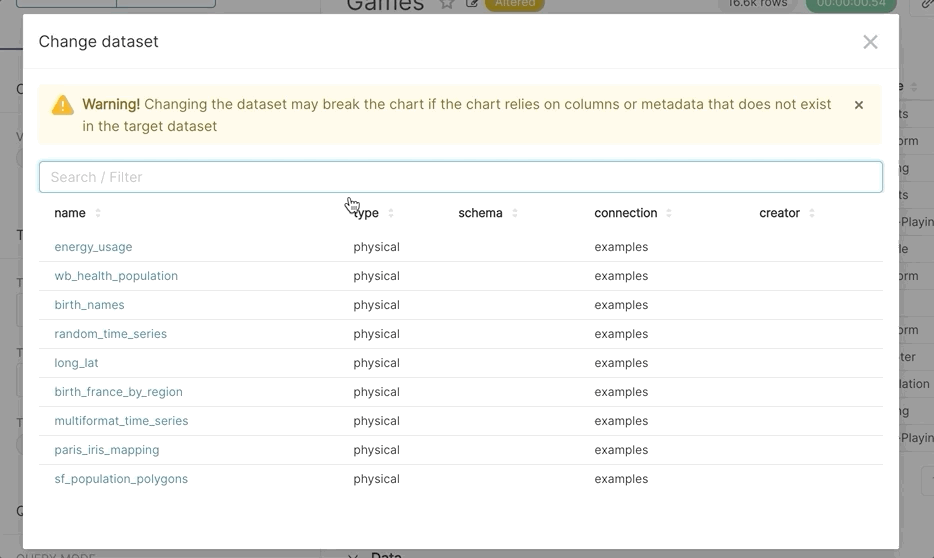Sort by name column
Viewport: 934px width, 558px height.
coord(98,213)
